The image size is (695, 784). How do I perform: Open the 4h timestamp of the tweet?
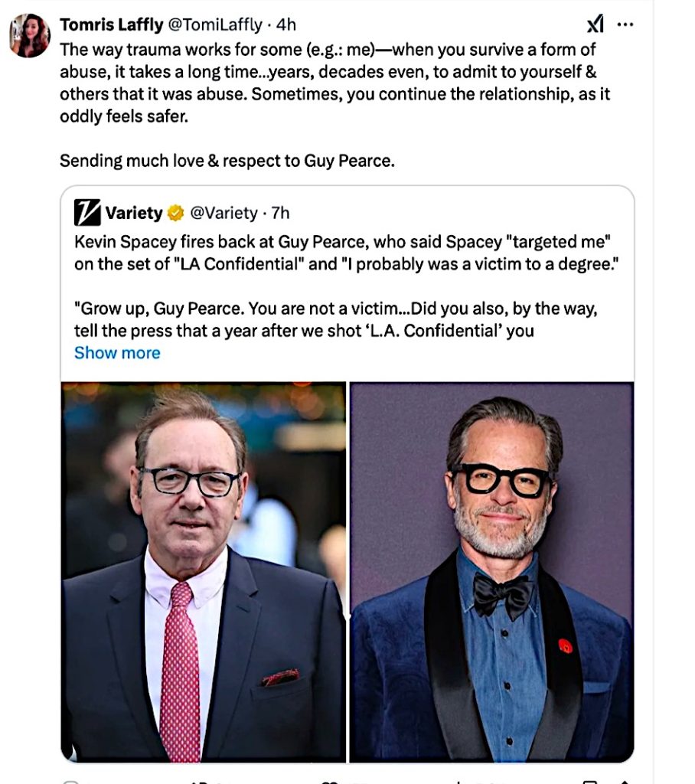coord(286,25)
